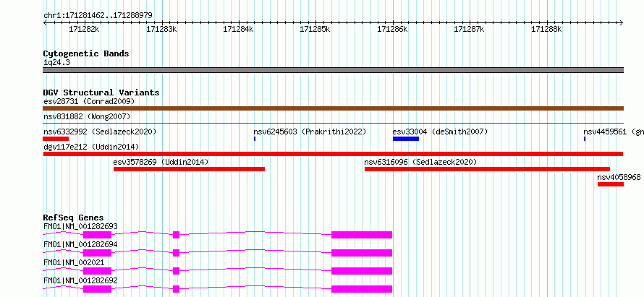
Task: Click the esv33004 (deSmith2007) label
Action: tap(440, 132)
